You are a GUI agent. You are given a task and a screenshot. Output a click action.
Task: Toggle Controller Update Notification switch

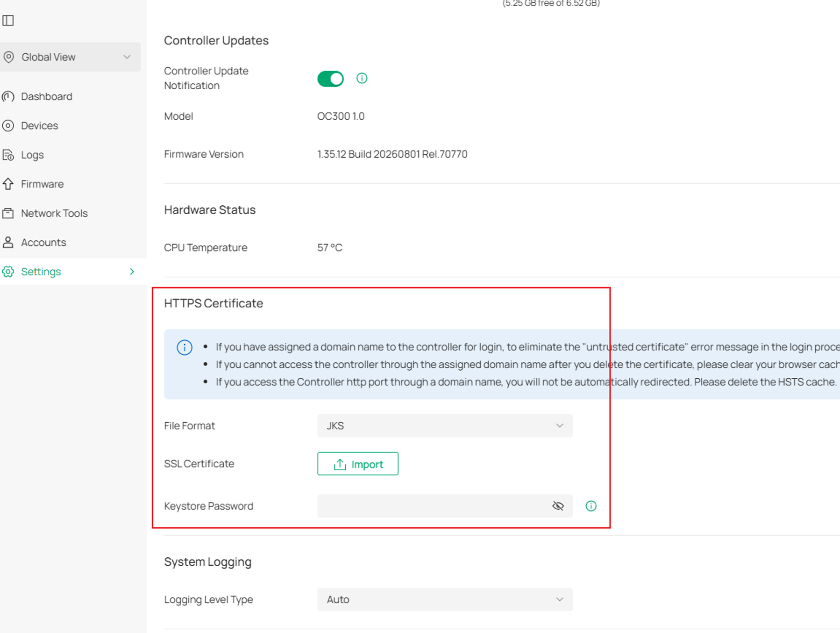[330, 79]
